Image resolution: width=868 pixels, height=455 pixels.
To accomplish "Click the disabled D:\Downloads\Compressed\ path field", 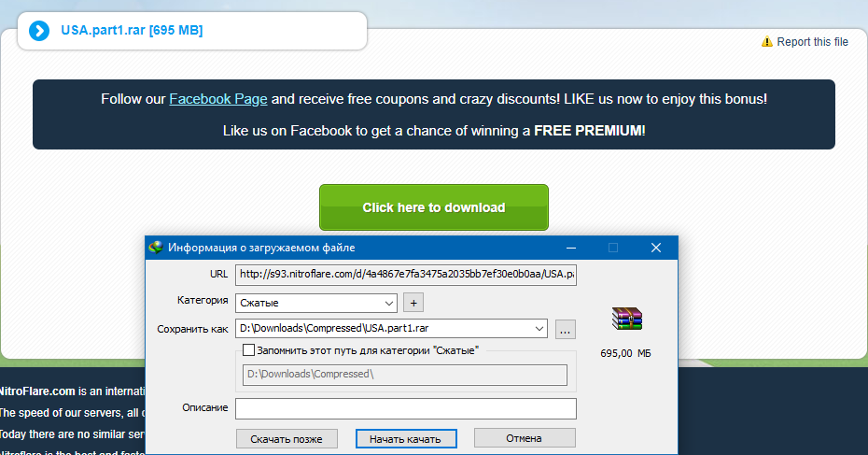I will coord(405,375).
